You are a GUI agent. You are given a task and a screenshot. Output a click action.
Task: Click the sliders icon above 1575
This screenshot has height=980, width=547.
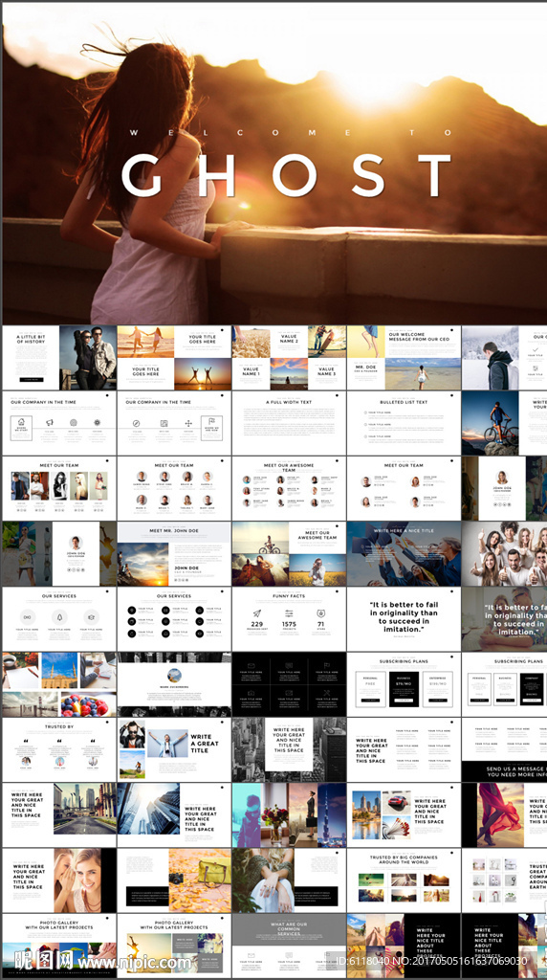coord(289,613)
